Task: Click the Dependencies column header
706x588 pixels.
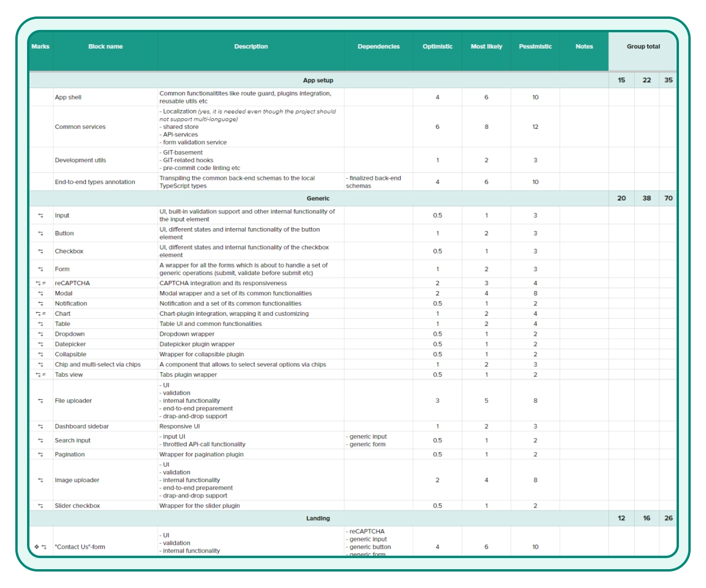Action: tap(378, 47)
